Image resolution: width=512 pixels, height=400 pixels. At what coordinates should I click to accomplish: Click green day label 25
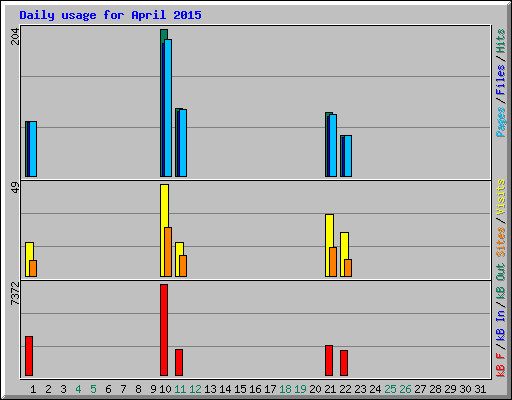pyautogui.click(x=390, y=389)
